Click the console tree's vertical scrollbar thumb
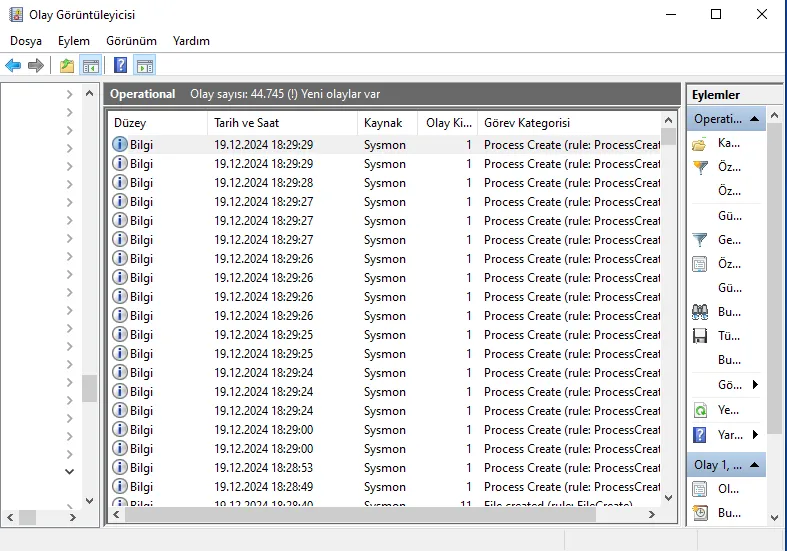The height and width of the screenshot is (551, 787). pos(89,388)
